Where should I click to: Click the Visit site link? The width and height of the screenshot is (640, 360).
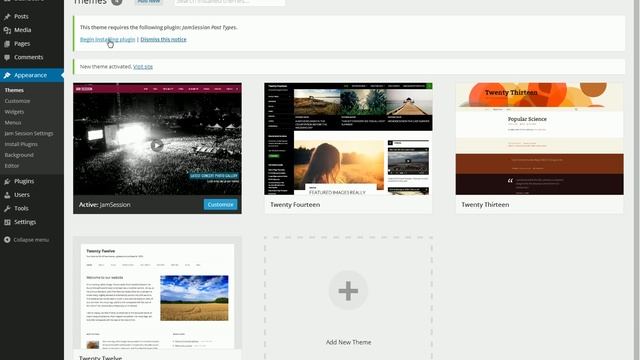tap(143, 67)
